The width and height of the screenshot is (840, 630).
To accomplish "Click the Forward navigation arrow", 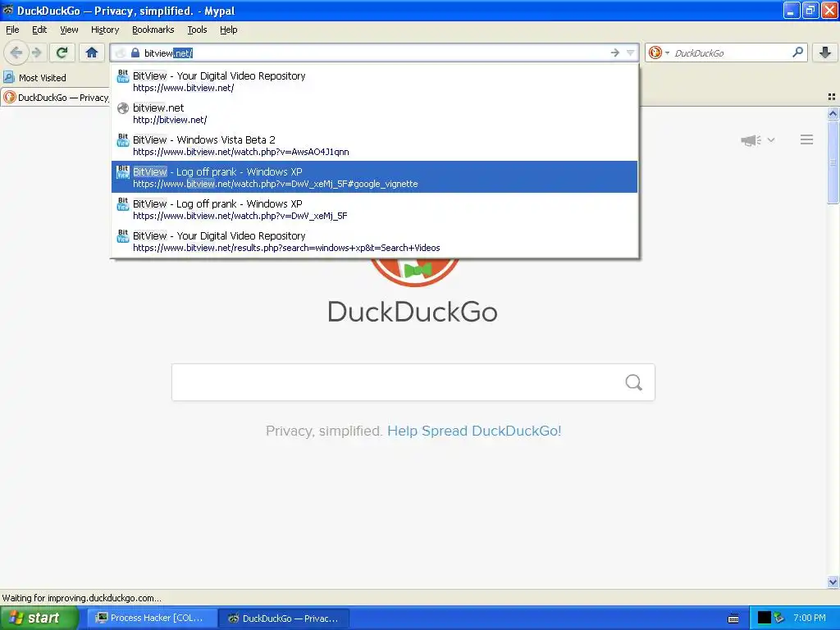I will 36,52.
